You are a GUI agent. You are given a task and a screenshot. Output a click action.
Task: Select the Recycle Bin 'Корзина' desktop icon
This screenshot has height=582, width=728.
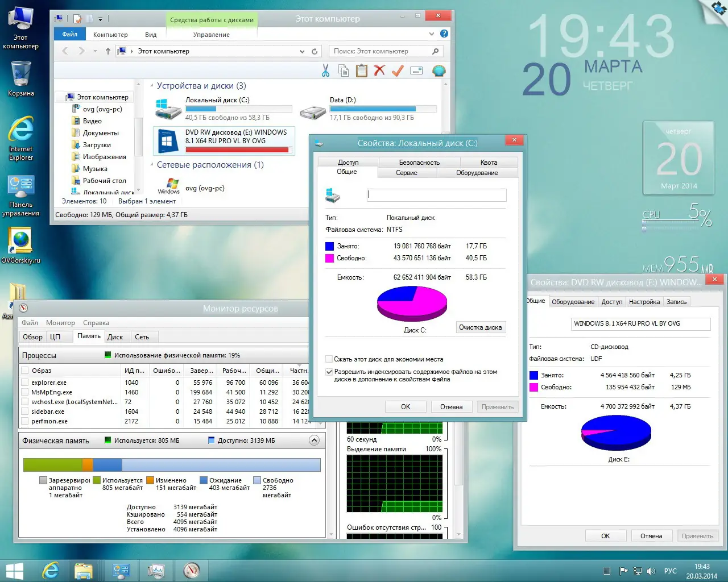point(20,78)
